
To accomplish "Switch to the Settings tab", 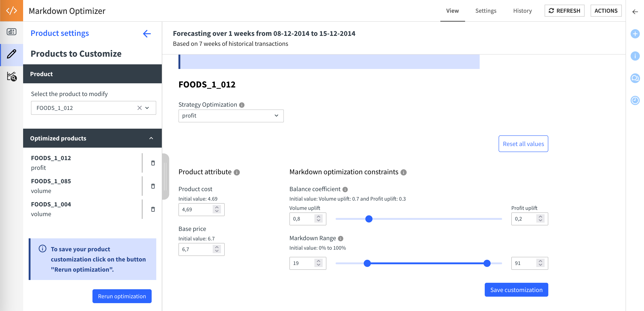I will pos(485,11).
